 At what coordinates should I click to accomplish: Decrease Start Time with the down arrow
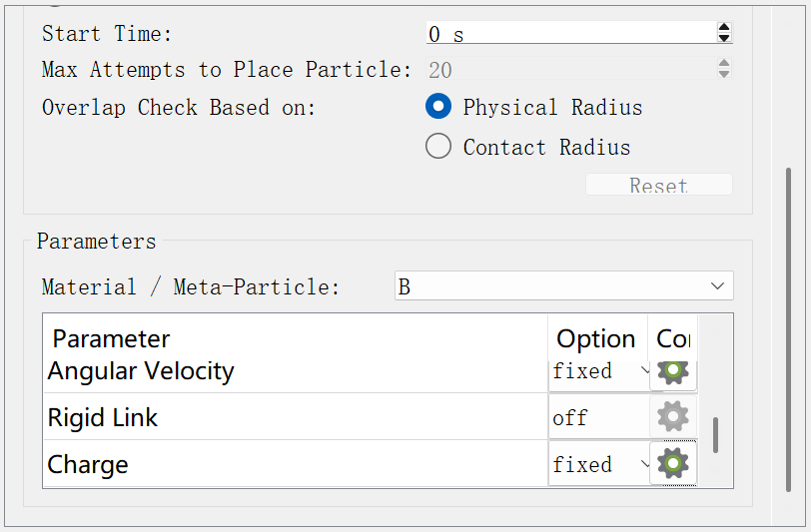[724, 38]
